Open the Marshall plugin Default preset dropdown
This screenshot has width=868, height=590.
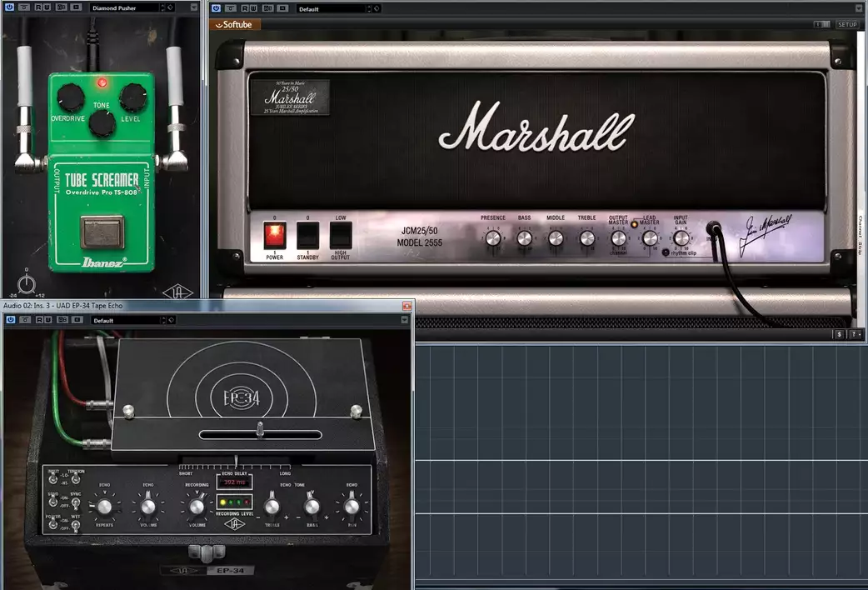tap(333, 8)
